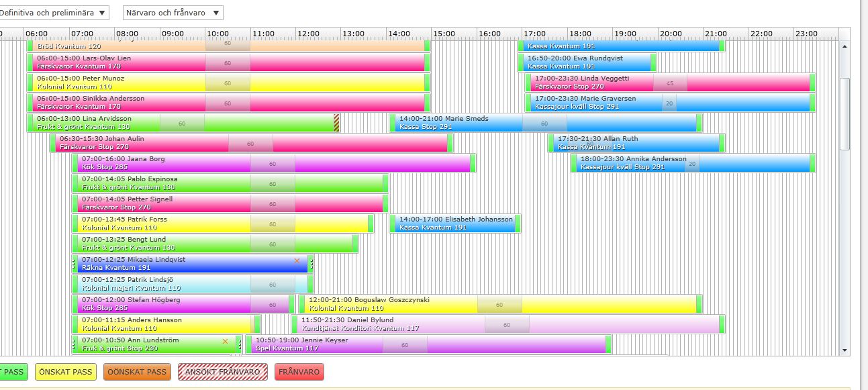Open the 'Närvaro och frånvaro' dropdown
The image size is (868, 390).
tap(173, 13)
